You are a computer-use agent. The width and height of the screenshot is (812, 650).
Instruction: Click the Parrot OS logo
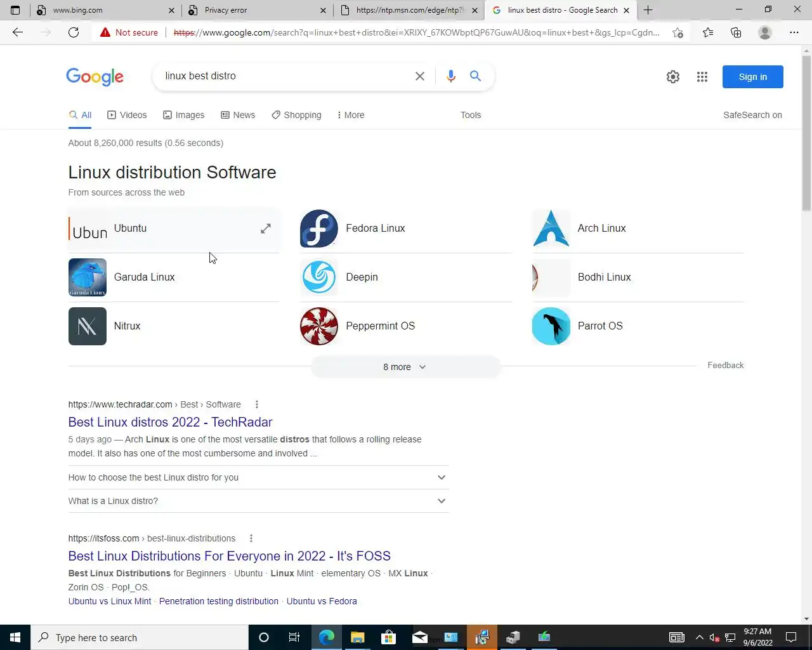[551, 326]
